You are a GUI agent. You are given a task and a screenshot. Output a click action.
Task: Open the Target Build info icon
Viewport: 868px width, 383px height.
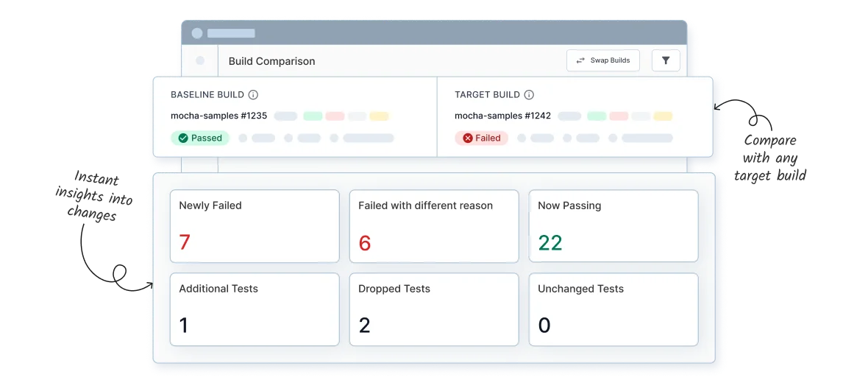click(529, 95)
